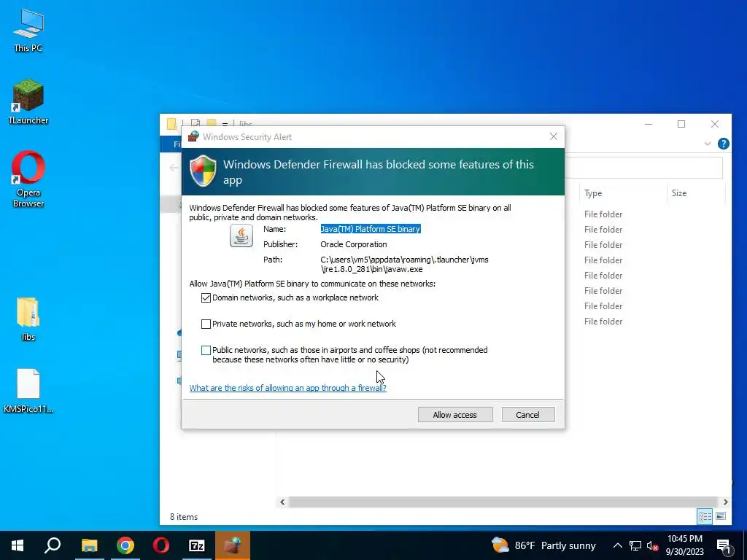Viewport: 747px width, 560px height.
Task: Click the Java coffee cup app icon
Action: pyautogui.click(x=241, y=236)
